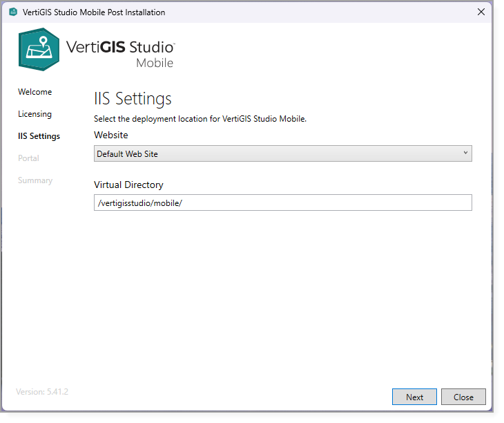Screen dimensions: 504x423
Task: Click the window title 'VertiGIS Studio Mobile Post Installation'
Action: click(x=94, y=12)
